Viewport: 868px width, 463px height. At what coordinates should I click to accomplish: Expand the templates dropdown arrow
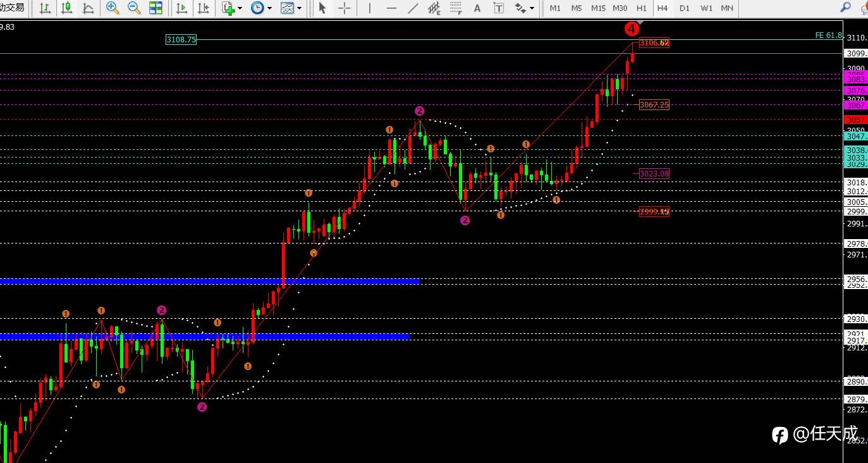click(299, 8)
